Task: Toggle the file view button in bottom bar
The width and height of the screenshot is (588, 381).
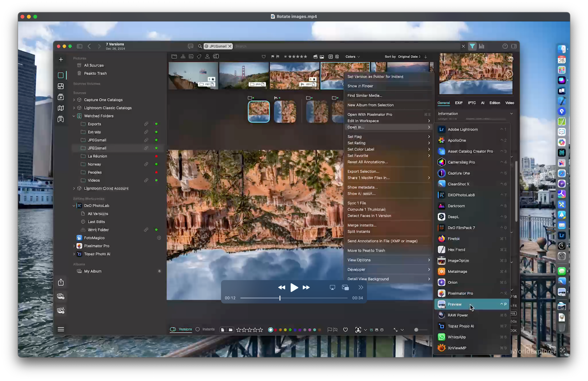Action: [x=223, y=330]
